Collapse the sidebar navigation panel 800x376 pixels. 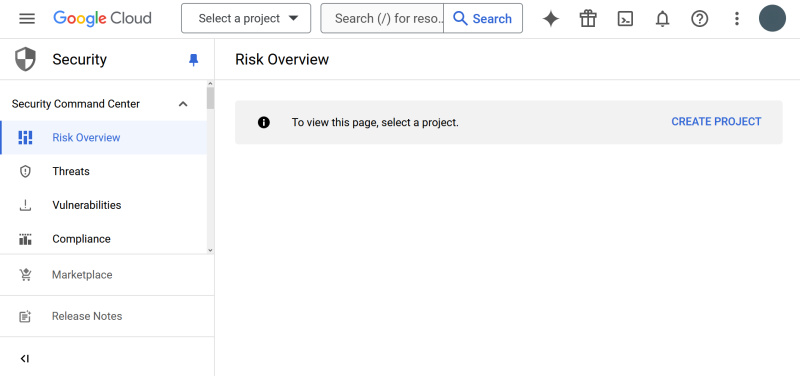25,359
